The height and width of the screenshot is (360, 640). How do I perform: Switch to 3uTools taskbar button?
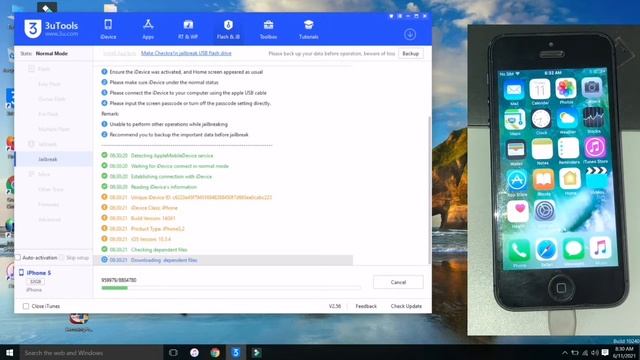[236, 353]
